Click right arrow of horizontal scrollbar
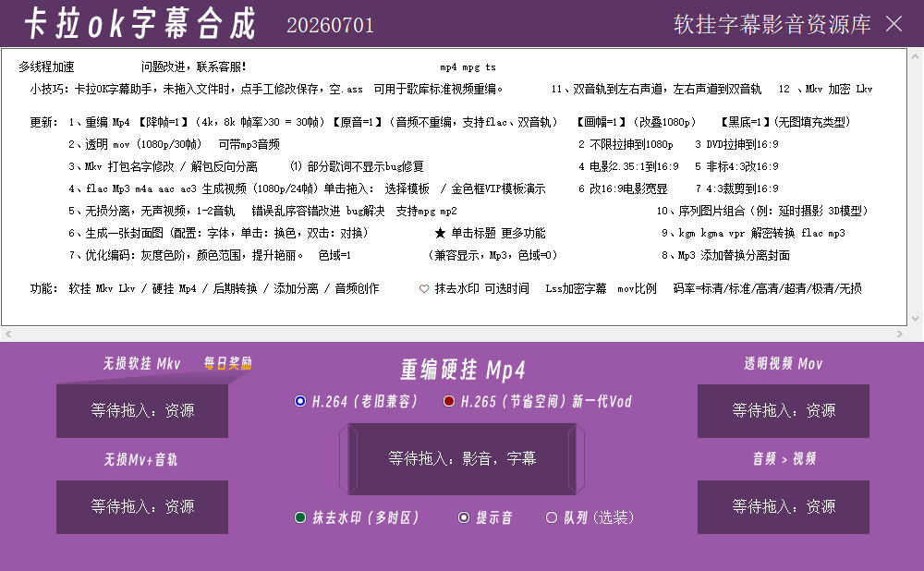Viewport: 924px width, 571px height. tap(900, 334)
